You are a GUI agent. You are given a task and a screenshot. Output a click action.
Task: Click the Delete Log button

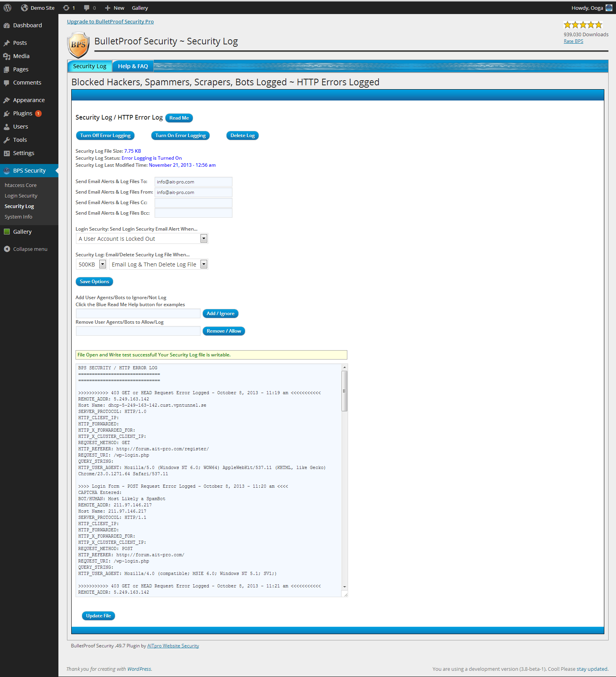coord(243,136)
